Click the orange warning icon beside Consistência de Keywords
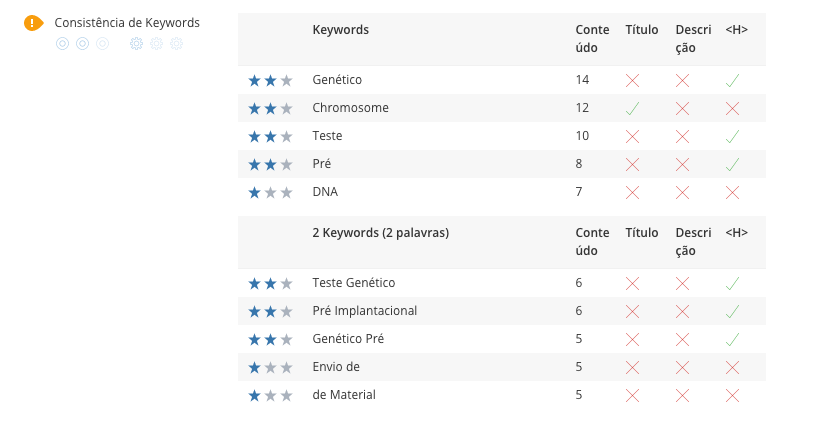 point(33,23)
